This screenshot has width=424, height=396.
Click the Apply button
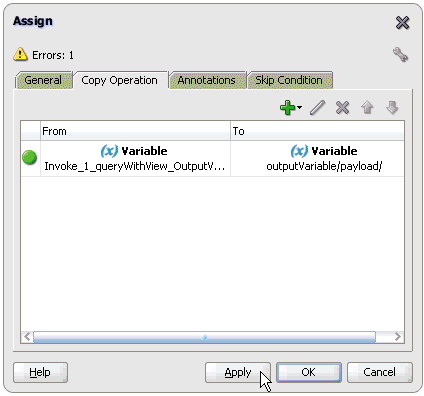coord(238,372)
